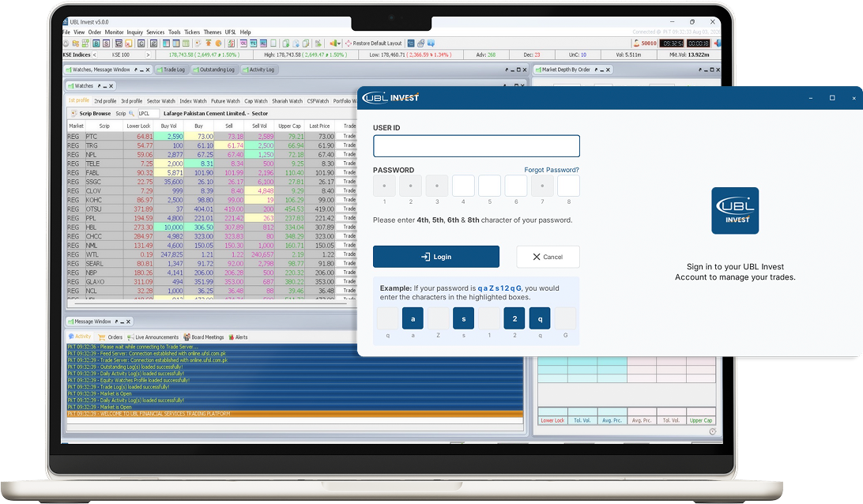Open the Themes menu
The image size is (863, 504).
213,32
